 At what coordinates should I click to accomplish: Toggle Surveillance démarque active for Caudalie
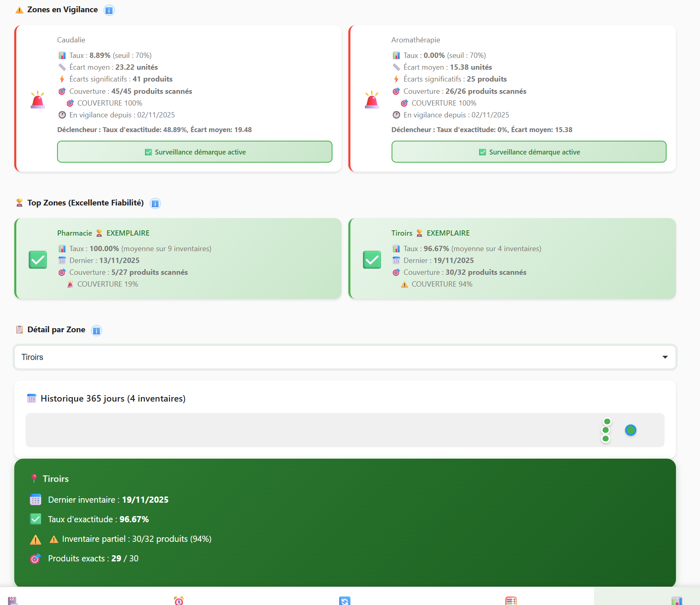(194, 152)
